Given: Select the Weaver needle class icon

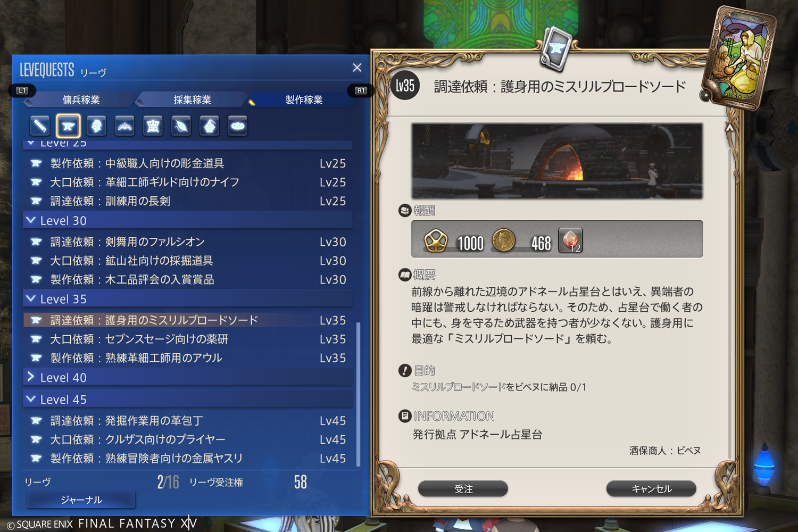Looking at the screenshot, I should click(x=181, y=126).
